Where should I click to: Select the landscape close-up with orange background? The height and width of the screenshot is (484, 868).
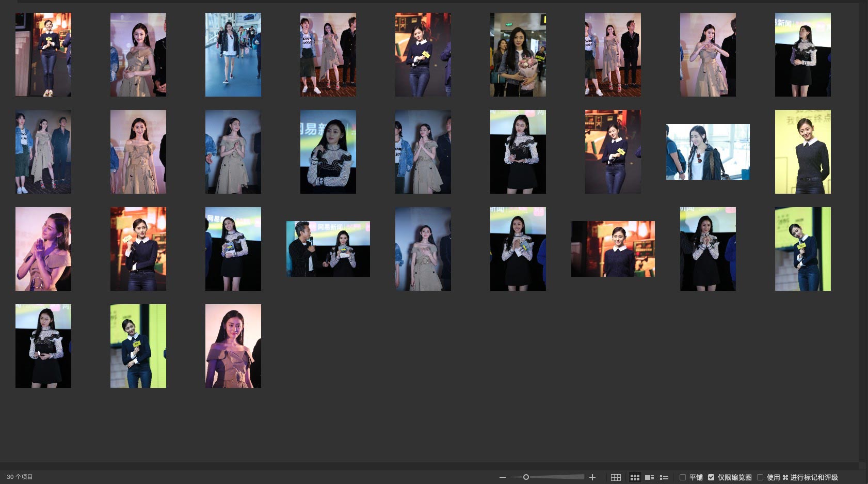(x=613, y=249)
